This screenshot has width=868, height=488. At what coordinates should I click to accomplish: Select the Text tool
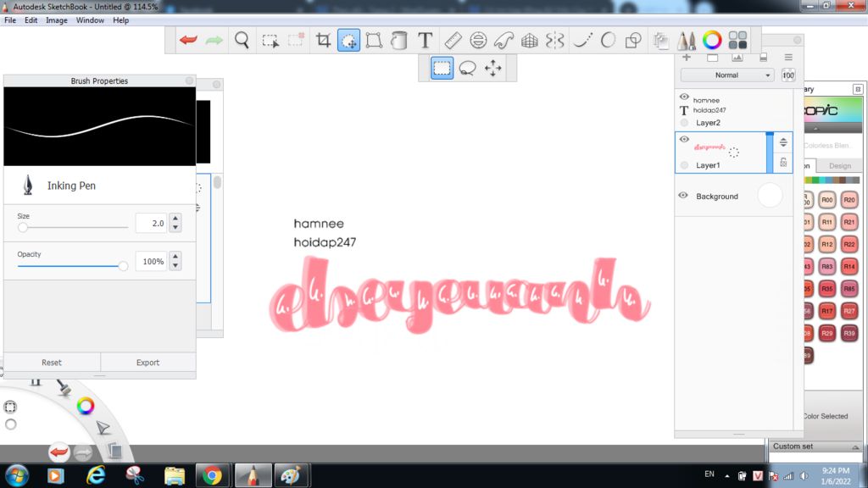point(424,40)
